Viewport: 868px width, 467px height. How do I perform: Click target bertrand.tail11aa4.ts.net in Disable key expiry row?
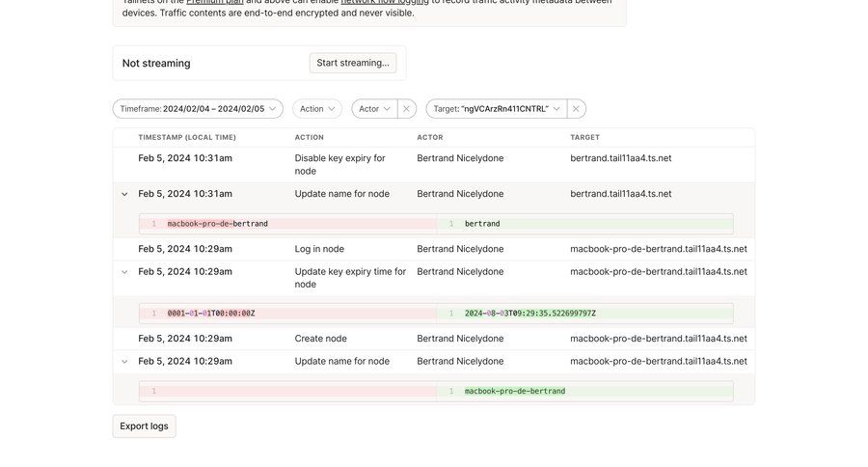620,158
